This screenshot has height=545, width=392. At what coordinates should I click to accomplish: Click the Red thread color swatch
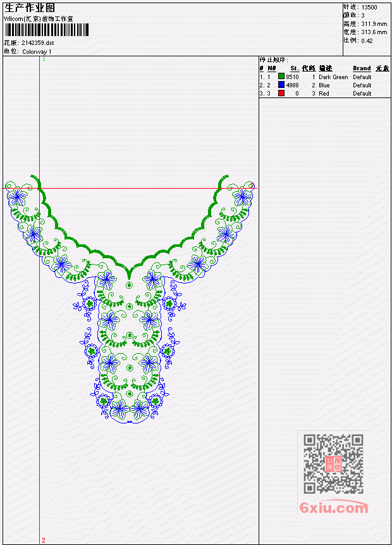click(x=281, y=93)
